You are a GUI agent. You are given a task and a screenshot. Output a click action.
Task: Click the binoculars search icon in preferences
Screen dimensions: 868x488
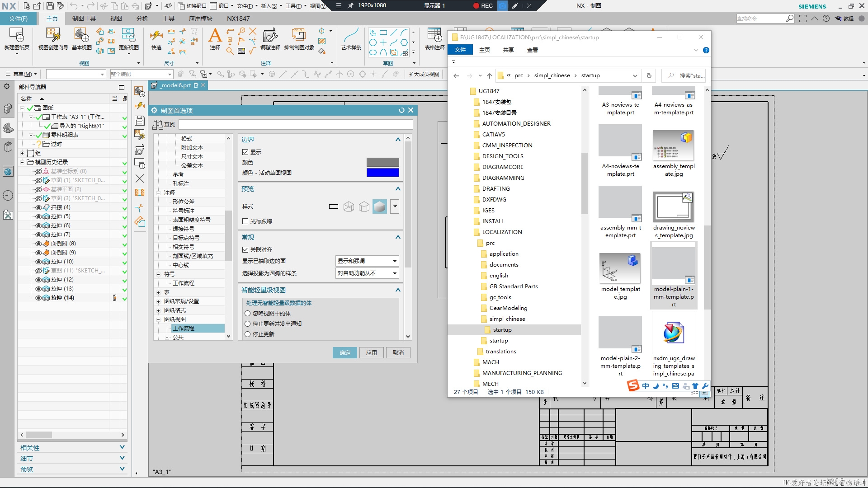tap(157, 125)
